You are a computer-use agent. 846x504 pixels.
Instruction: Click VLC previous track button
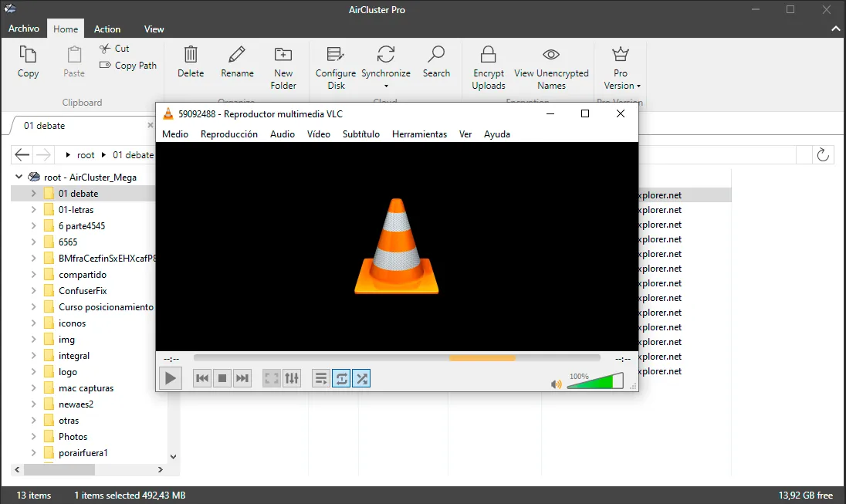202,378
